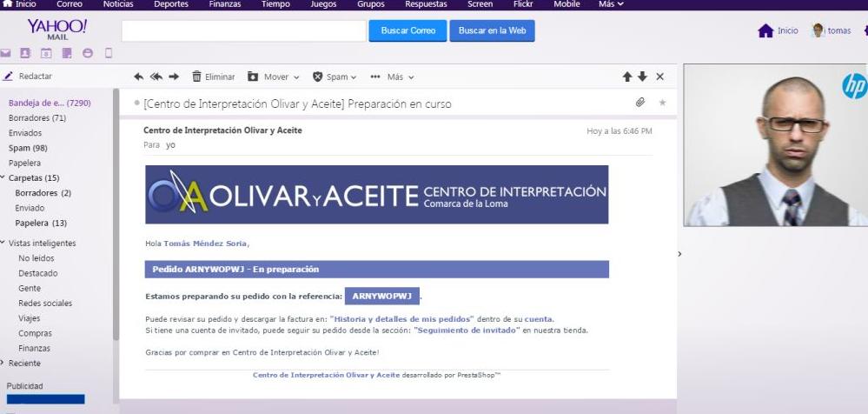Open the Spam (98) folder

click(x=28, y=148)
